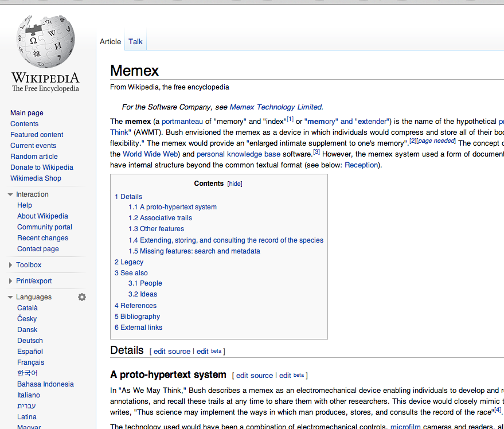
Task: Click the Wikipedia globe logo
Action: pyautogui.click(x=46, y=41)
